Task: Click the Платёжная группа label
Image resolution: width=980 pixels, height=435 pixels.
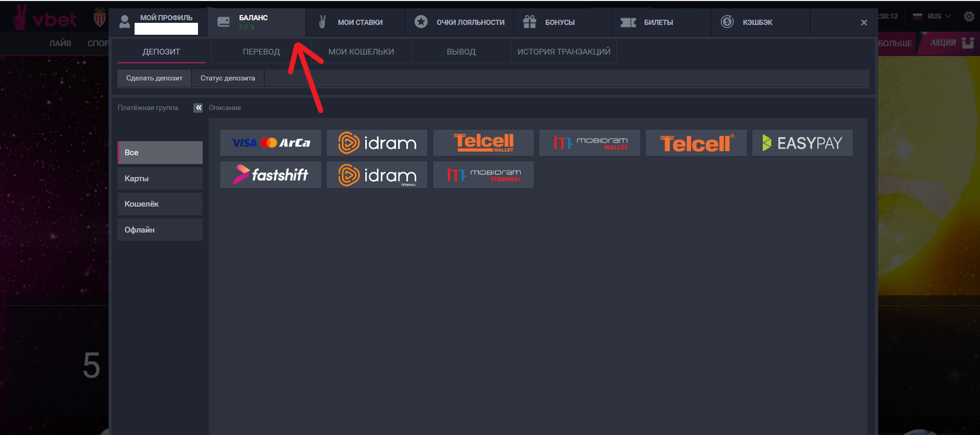Action: [x=148, y=107]
